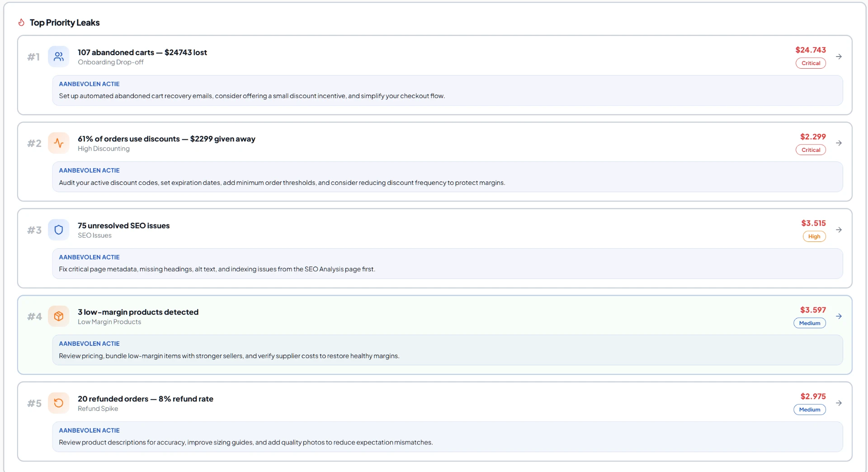Click the flame icon beside Top Priority Leaks

click(21, 22)
